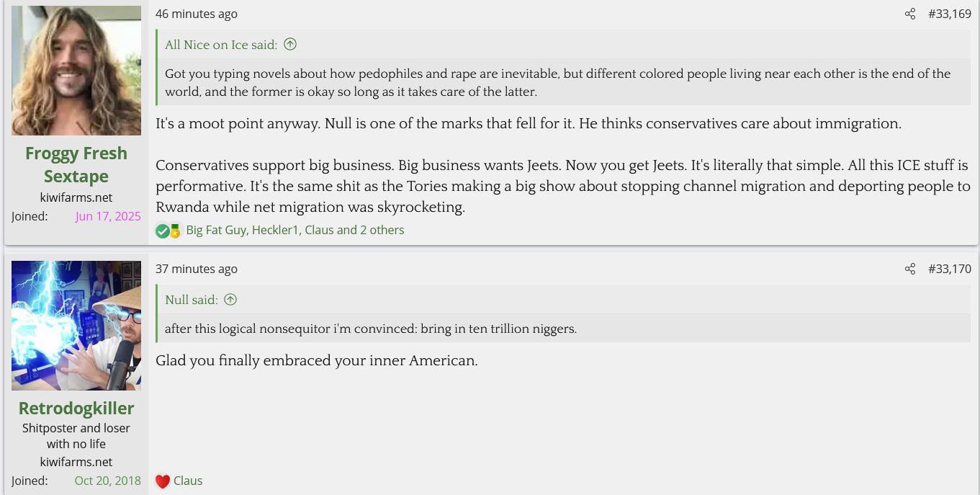The width and height of the screenshot is (980, 495).
Task: Open Big Fat Guy reactor profile
Action: click(217, 231)
